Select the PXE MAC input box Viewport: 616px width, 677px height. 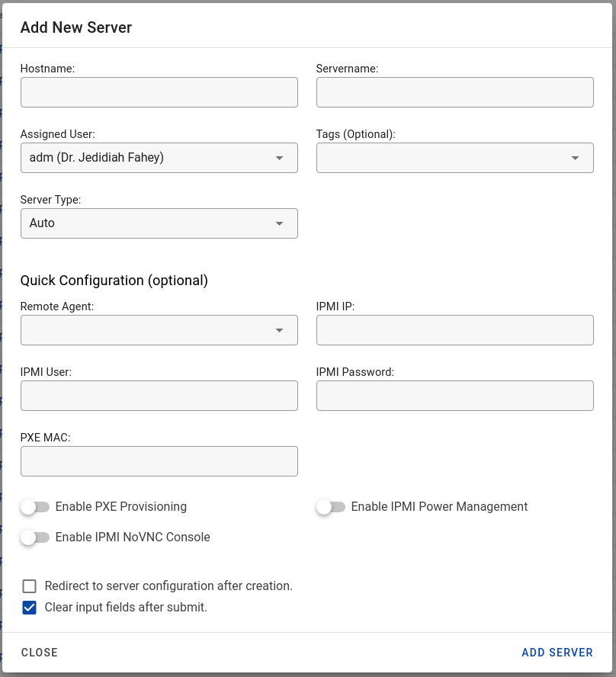click(x=159, y=461)
